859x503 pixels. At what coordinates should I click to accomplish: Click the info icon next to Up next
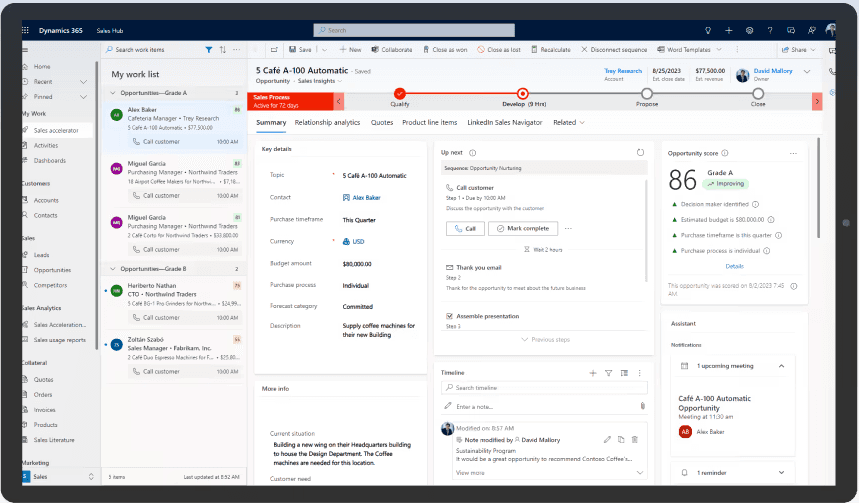coord(472,153)
